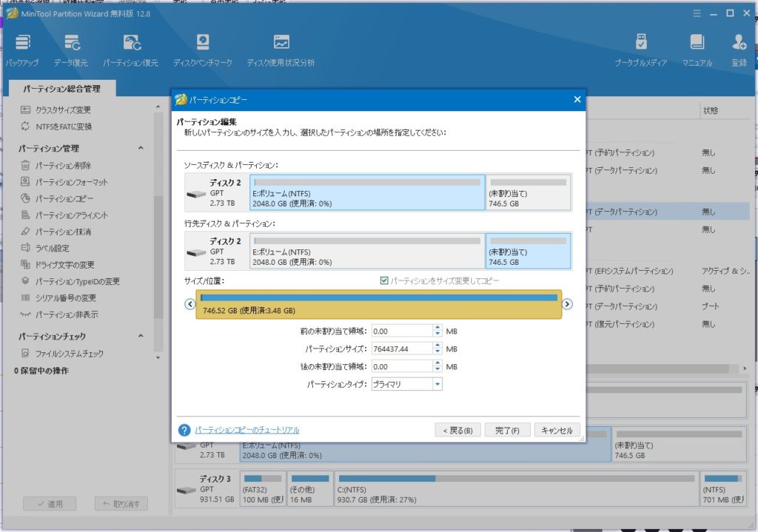
Task: Open the hamburger menu in title bar
Action: (696, 13)
